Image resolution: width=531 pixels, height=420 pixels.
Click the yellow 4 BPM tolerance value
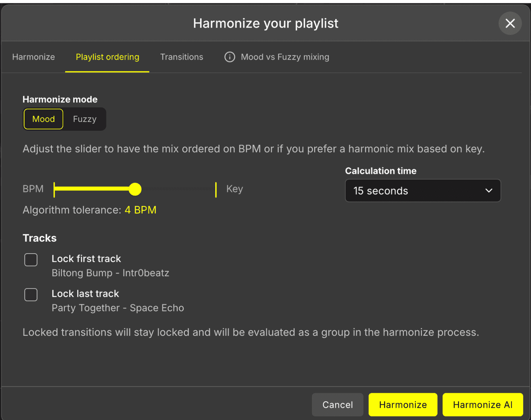click(x=140, y=210)
